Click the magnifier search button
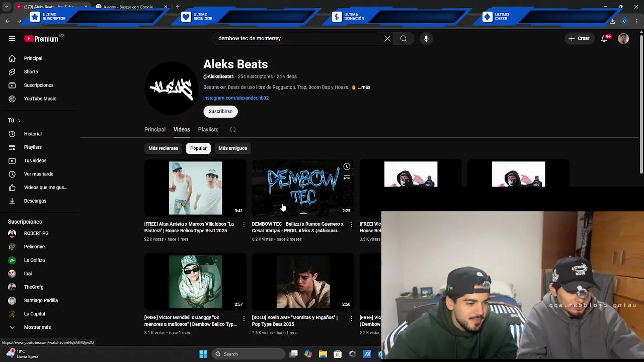This screenshot has height=362, width=644. (404, 38)
